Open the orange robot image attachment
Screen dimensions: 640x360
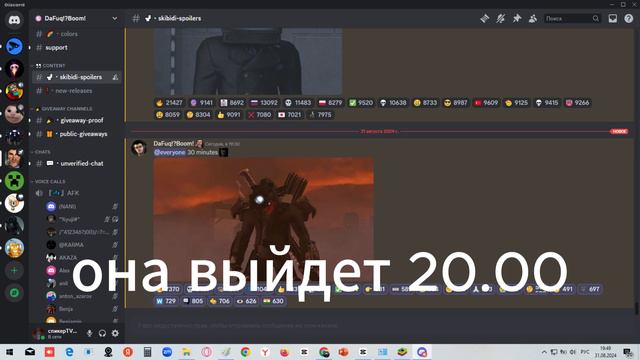tap(263, 220)
